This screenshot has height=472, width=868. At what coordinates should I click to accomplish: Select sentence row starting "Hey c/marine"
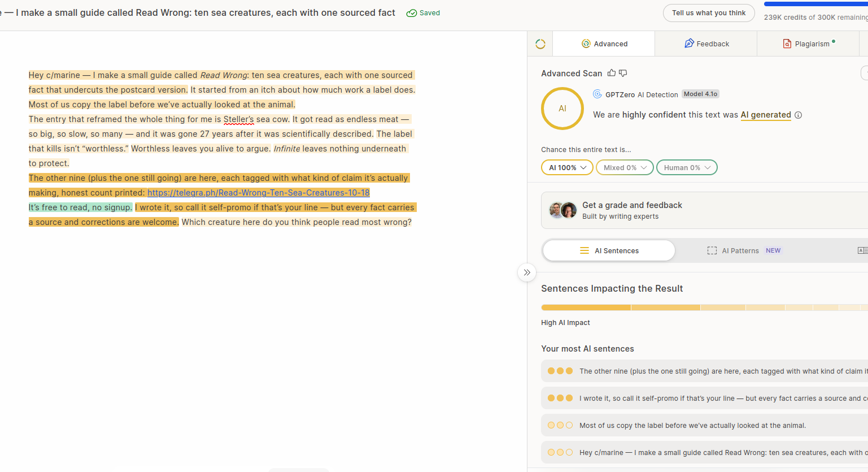tap(704, 453)
